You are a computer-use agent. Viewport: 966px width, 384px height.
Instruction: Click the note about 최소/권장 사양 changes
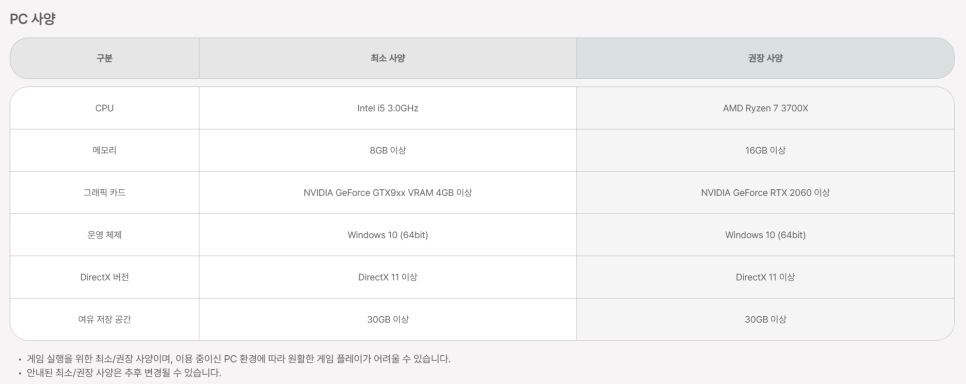[124, 372]
